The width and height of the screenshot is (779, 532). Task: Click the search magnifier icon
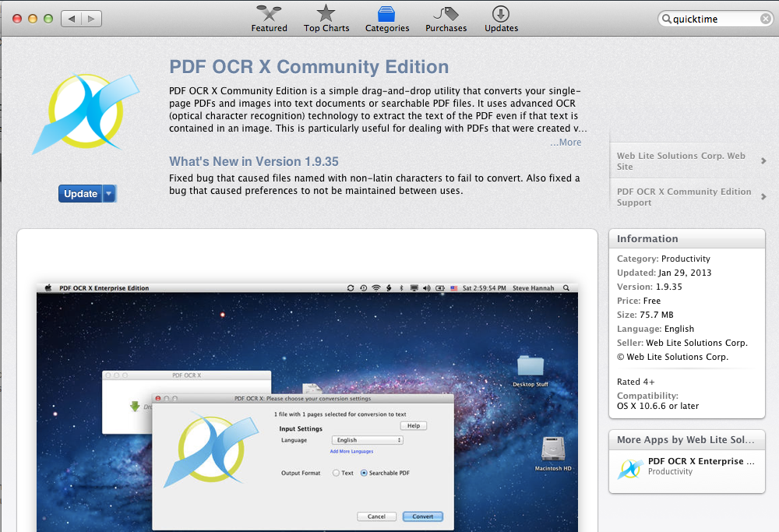pyautogui.click(x=666, y=19)
